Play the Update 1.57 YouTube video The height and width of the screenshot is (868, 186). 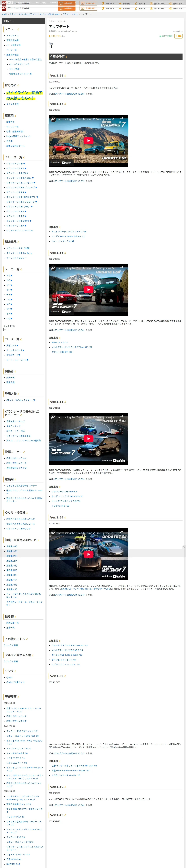pos(89,140)
